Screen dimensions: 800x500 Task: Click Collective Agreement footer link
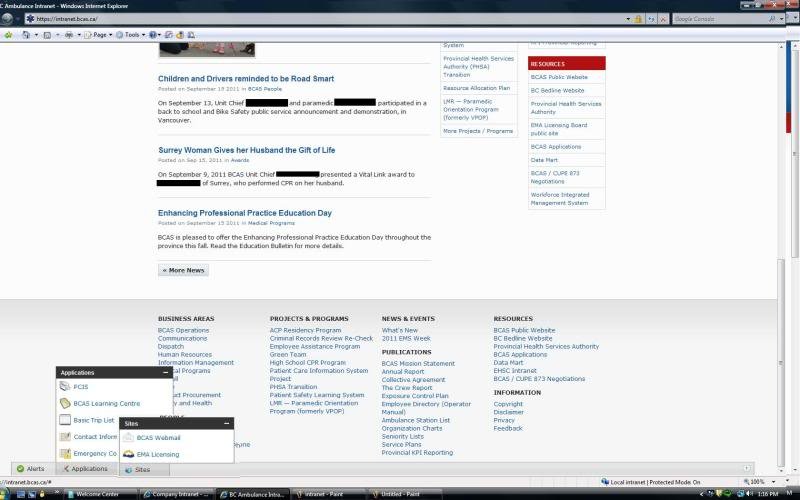(x=413, y=380)
